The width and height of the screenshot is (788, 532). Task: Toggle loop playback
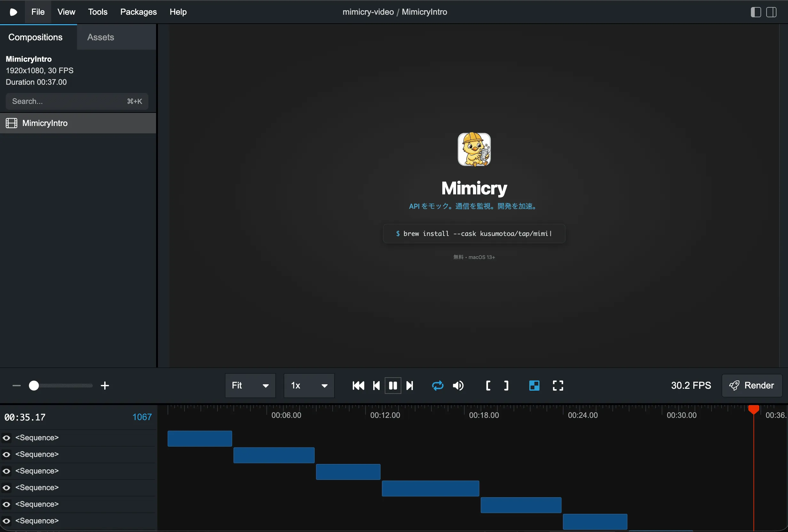coord(437,386)
